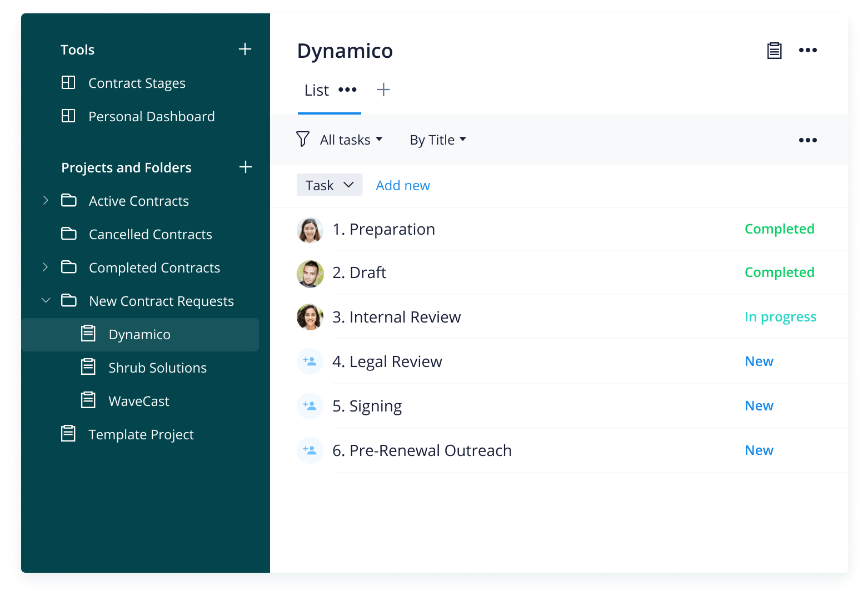Click the Shrub Solutions project icon
Screen dimensions: 868x600
coord(88,367)
